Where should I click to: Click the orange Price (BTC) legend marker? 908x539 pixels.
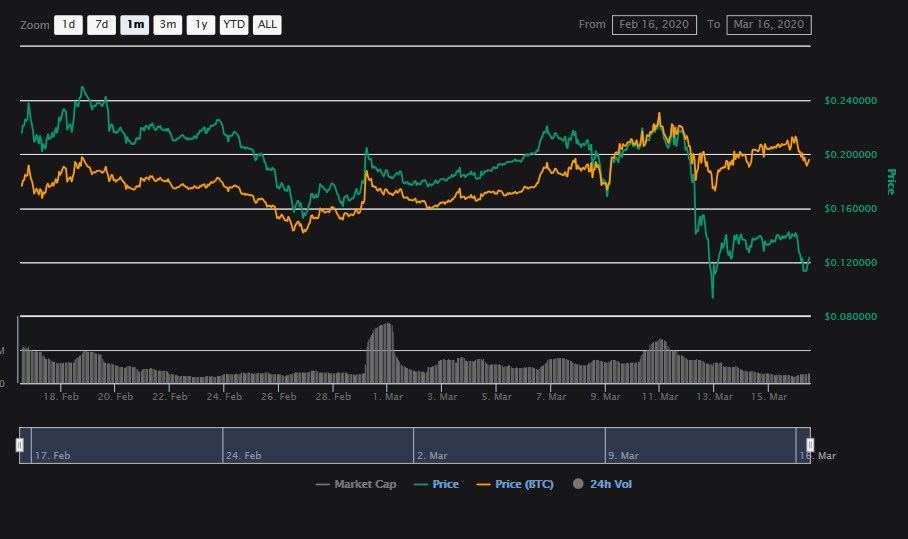coord(484,485)
